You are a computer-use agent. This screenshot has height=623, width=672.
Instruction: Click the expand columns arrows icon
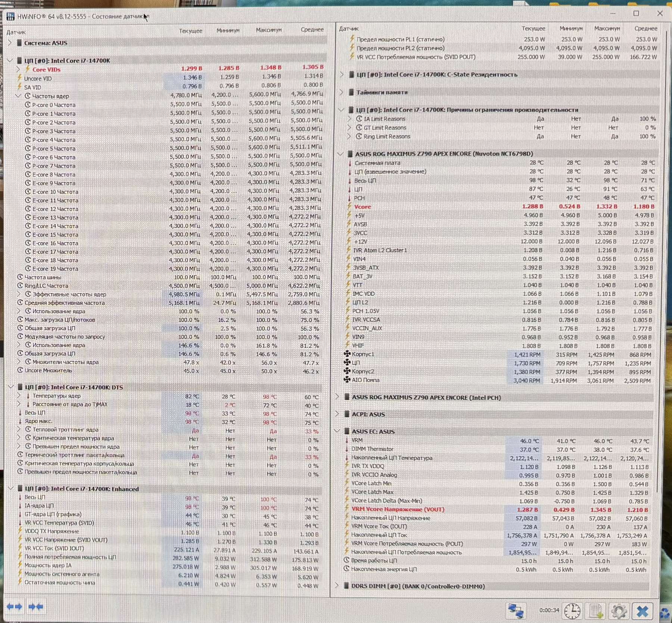tap(15, 607)
